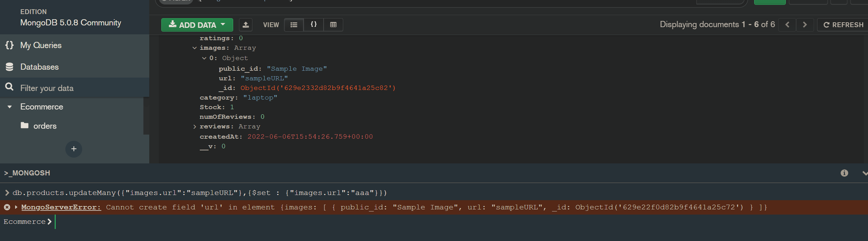This screenshot has width=868, height=241.
Task: Click the export collection upload icon
Action: click(x=246, y=25)
